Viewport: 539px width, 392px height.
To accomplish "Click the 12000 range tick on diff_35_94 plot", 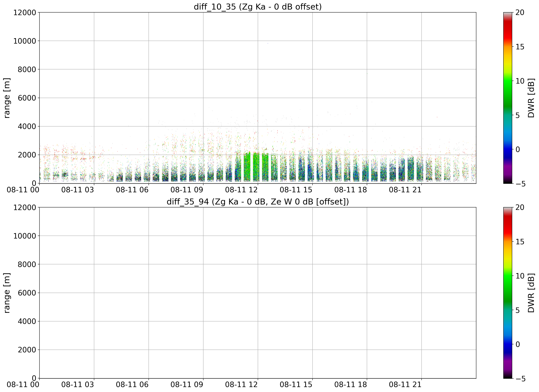I will point(25,207).
